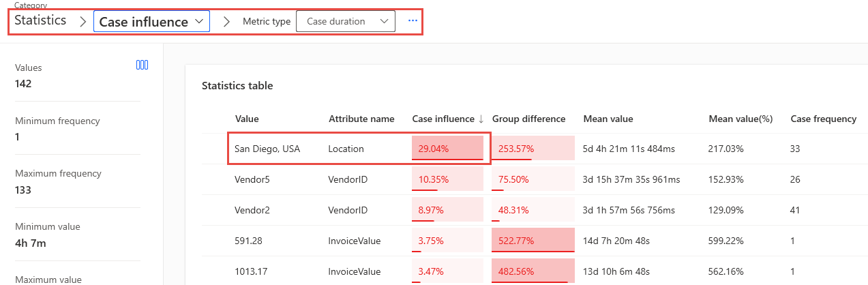Click the Case frequency column header
The height and width of the screenshot is (285, 868).
point(823,119)
